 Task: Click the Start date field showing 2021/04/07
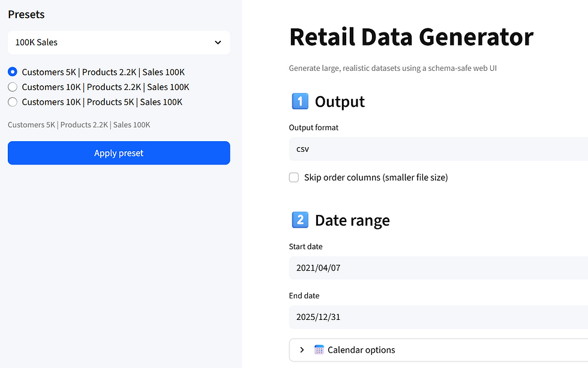438,268
